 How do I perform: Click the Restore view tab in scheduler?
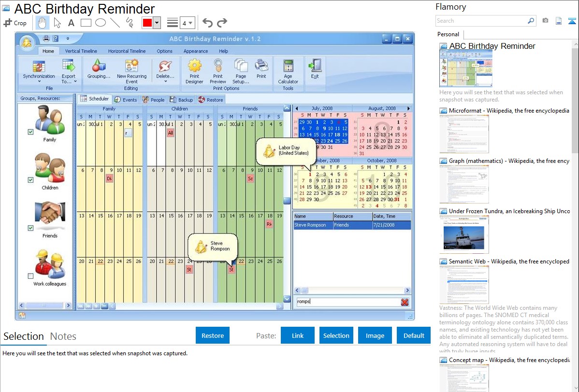pyautogui.click(x=211, y=100)
